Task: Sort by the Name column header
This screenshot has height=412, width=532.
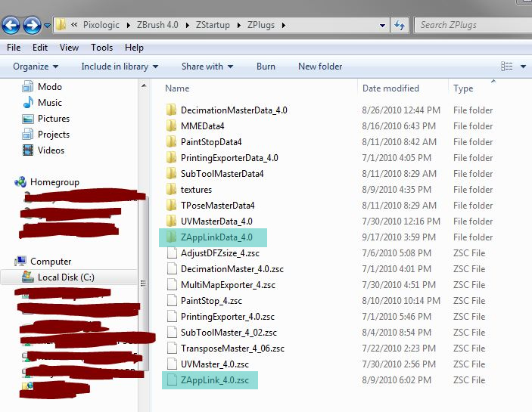Action: pos(177,88)
